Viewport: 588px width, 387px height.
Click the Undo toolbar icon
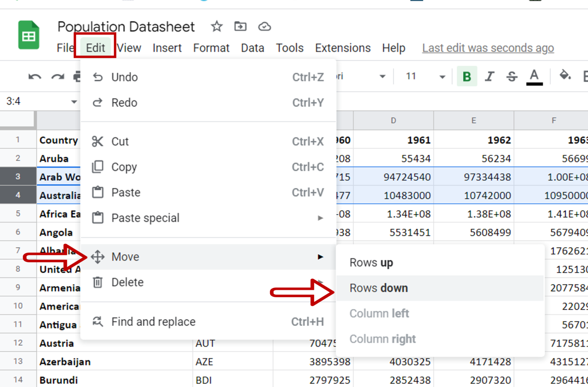[34, 76]
